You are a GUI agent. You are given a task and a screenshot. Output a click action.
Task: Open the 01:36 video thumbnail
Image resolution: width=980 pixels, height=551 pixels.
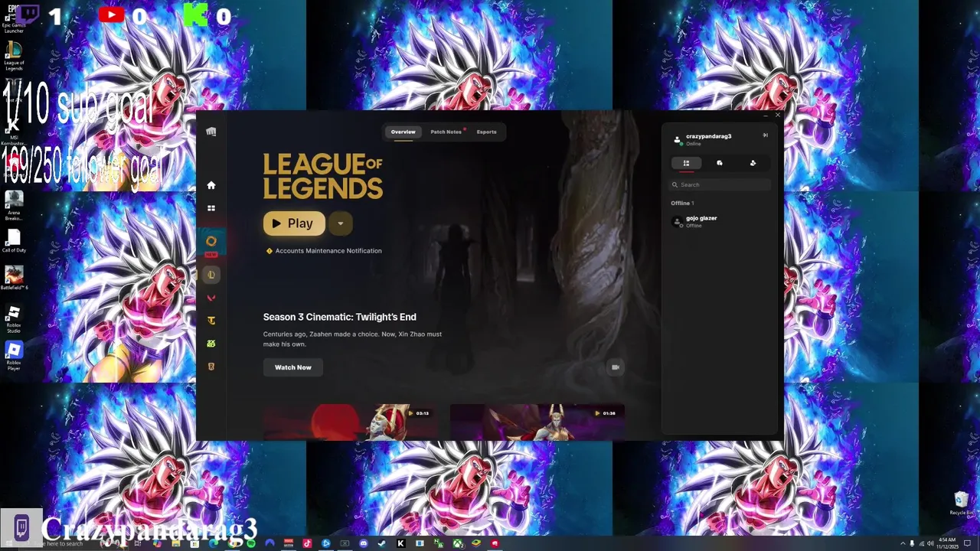pyautogui.click(x=537, y=422)
